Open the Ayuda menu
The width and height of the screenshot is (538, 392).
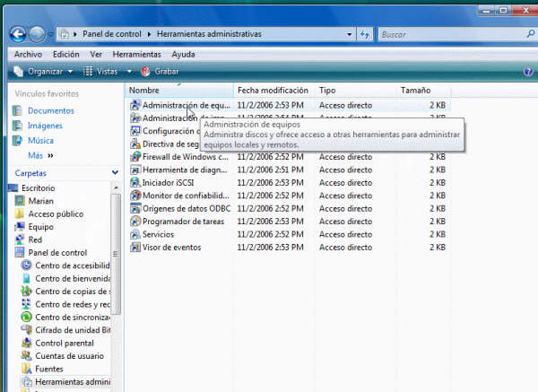tap(183, 54)
